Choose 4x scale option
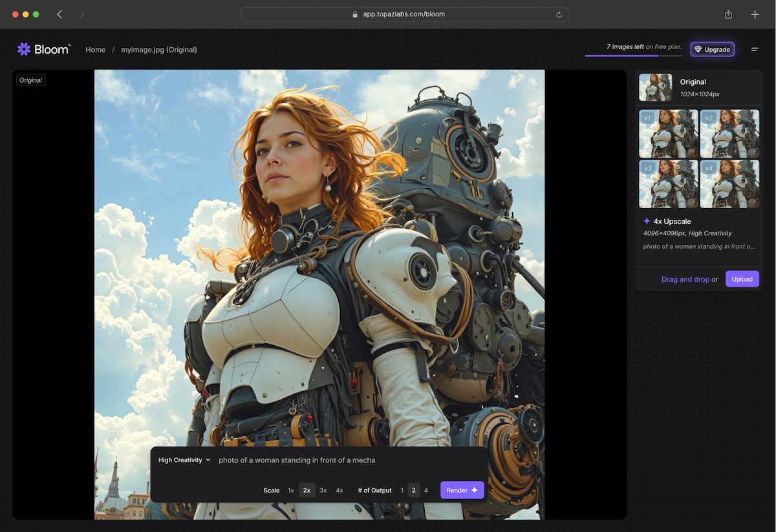Image resolution: width=776 pixels, height=532 pixels. [x=339, y=490]
